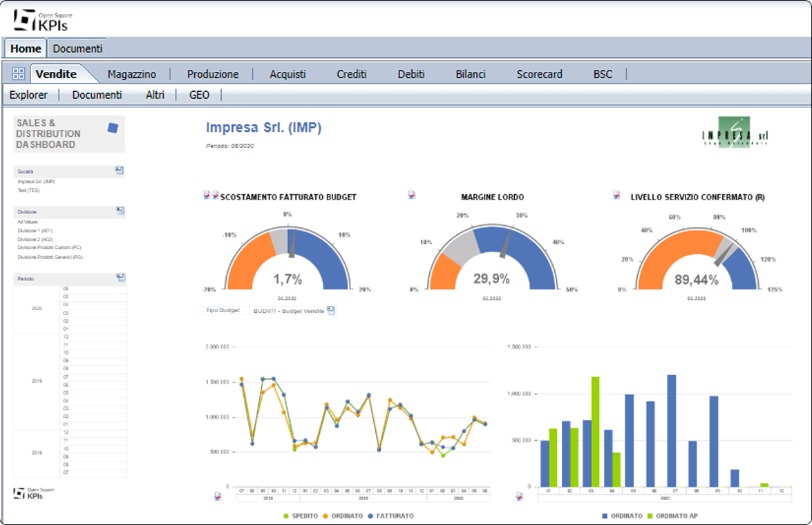The height and width of the screenshot is (525, 812).
Task: Click the tallest blue bar for month 07
Action: [x=671, y=431]
